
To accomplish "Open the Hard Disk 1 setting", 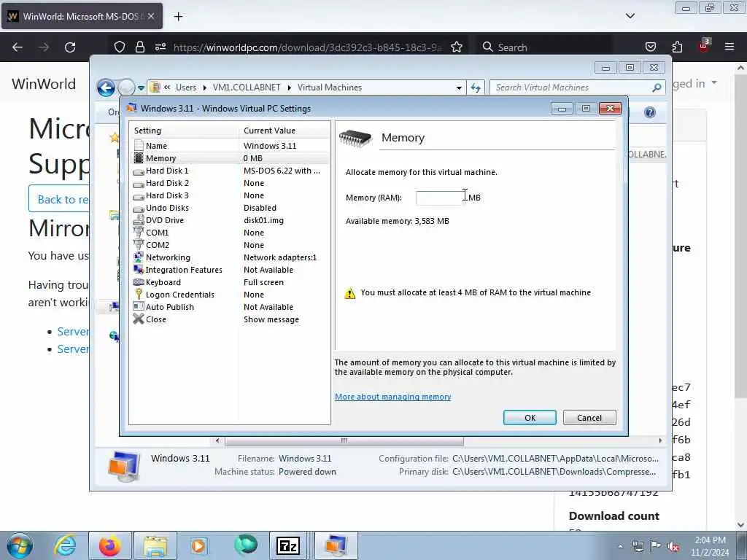I will tap(230, 171).
